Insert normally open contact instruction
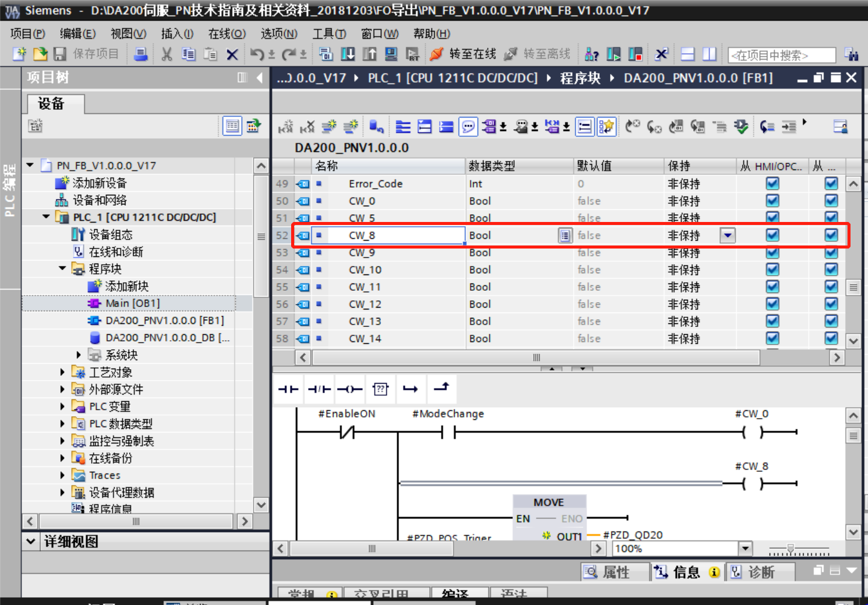The height and width of the screenshot is (605, 868). [x=288, y=389]
